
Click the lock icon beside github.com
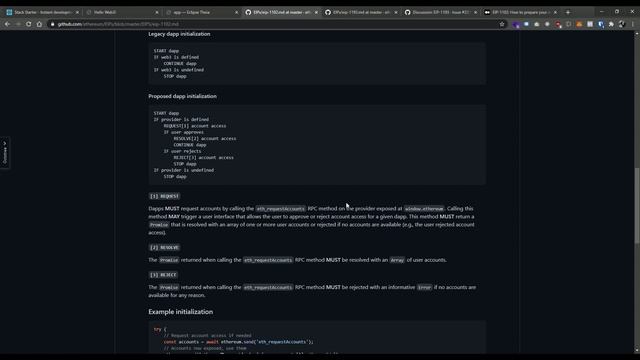click(x=52, y=24)
